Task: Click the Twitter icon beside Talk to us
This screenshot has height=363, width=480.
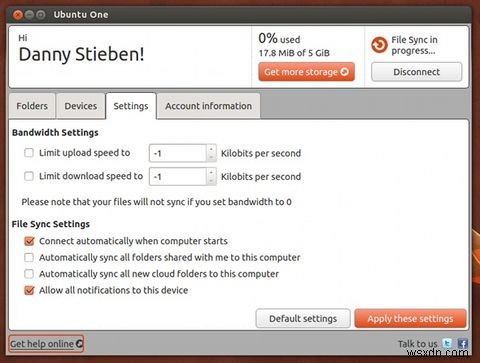Action: point(447,343)
